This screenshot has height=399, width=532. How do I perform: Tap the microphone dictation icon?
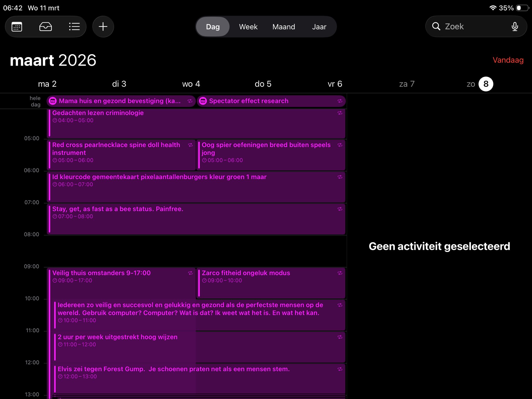tap(515, 26)
